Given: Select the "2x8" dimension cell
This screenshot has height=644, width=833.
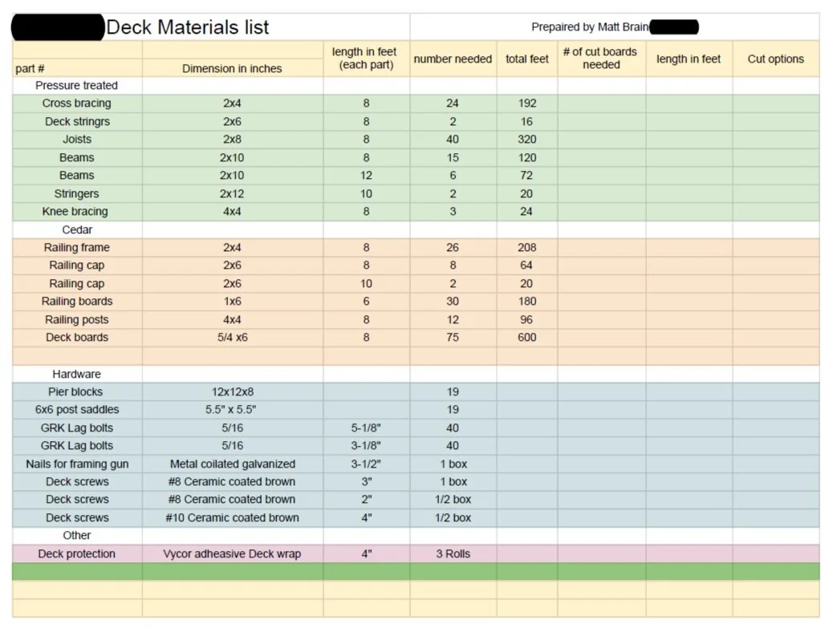Looking at the screenshot, I should click(x=232, y=140).
